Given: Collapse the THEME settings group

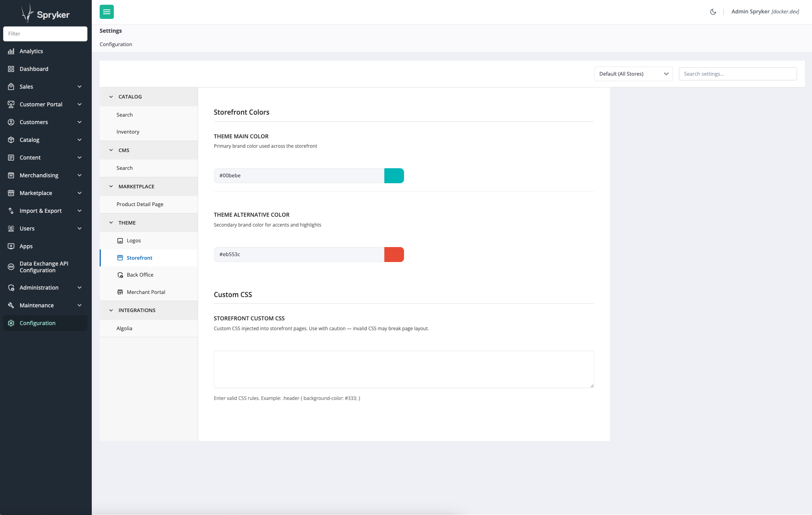Looking at the screenshot, I should [x=111, y=223].
